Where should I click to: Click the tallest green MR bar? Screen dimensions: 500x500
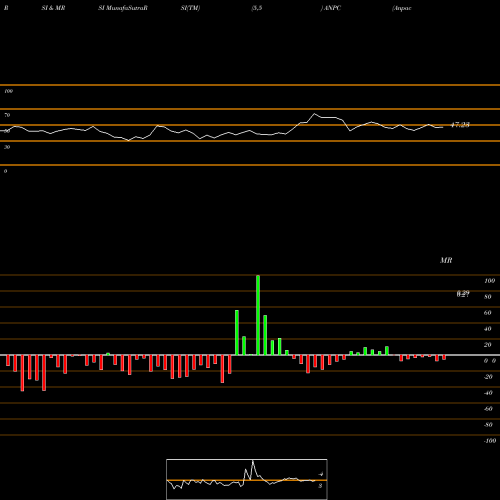258,315
